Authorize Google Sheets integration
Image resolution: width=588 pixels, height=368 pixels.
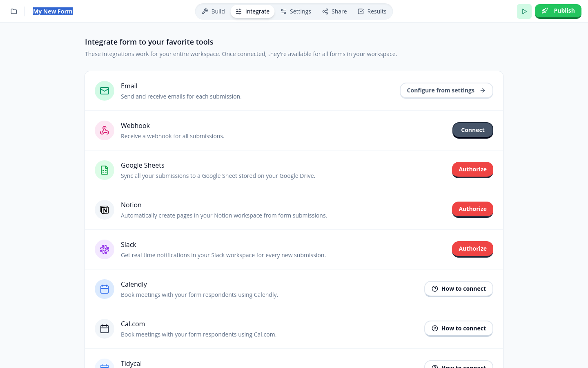click(x=472, y=170)
